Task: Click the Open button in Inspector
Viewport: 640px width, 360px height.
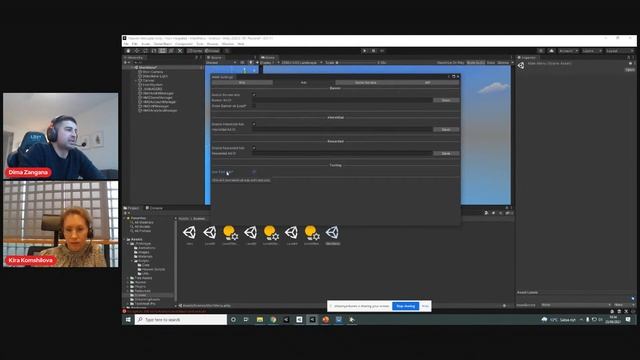Action: pyautogui.click(x=629, y=70)
